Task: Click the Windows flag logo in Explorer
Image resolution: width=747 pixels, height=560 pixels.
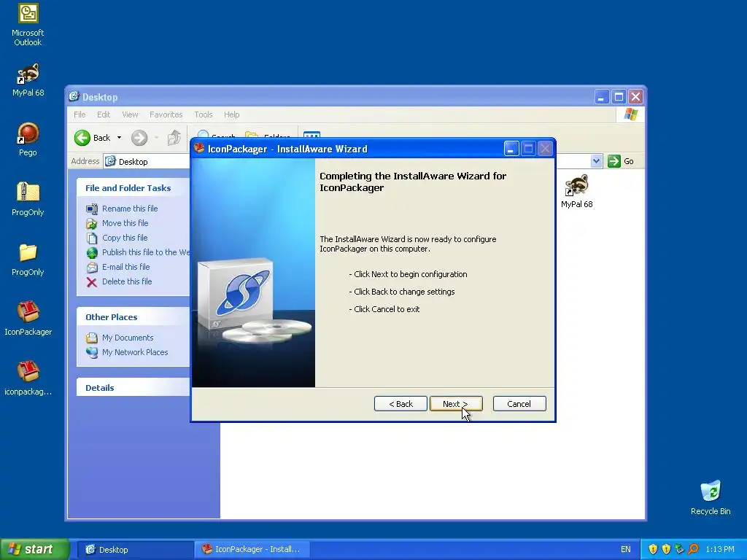Action: (631, 114)
